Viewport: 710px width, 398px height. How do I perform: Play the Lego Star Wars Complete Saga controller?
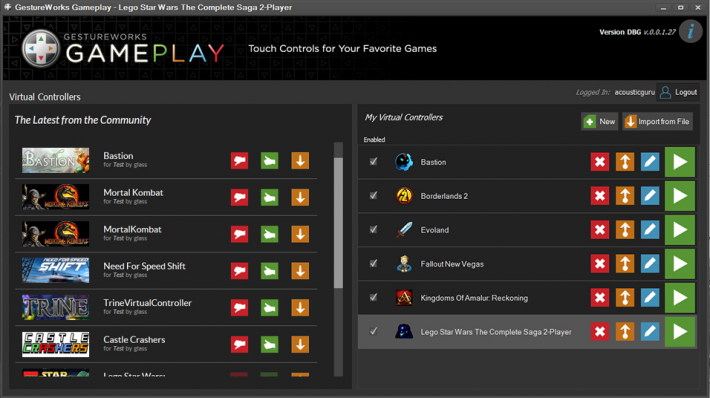pos(680,331)
